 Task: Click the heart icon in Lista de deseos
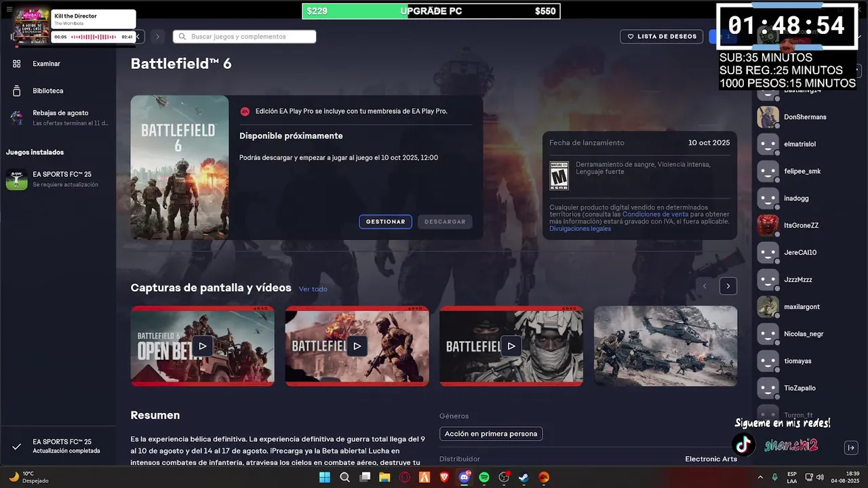click(x=631, y=37)
